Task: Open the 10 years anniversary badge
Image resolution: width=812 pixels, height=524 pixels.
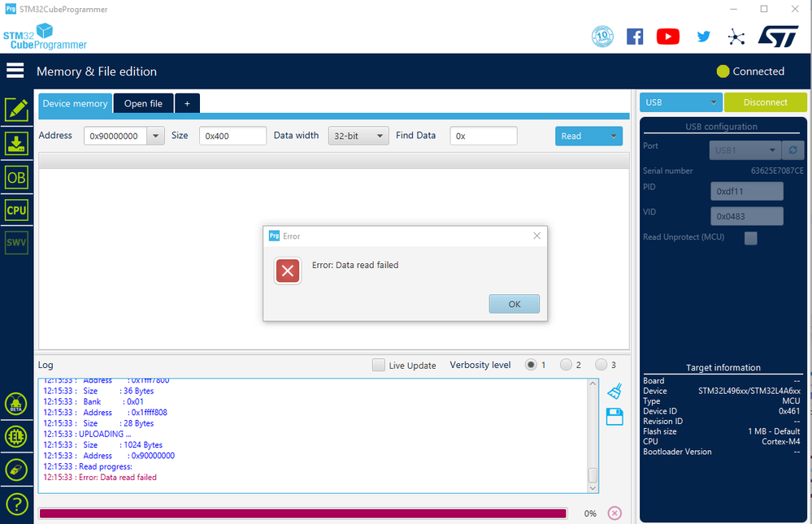Action: (602, 37)
